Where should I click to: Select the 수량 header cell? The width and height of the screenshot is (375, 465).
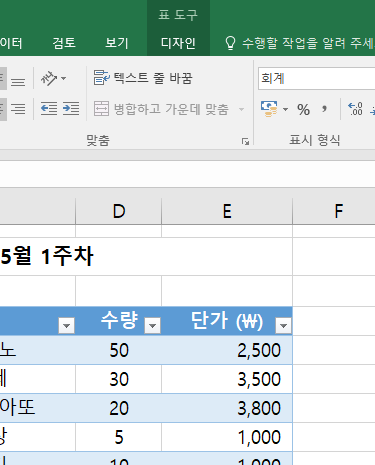(x=119, y=321)
